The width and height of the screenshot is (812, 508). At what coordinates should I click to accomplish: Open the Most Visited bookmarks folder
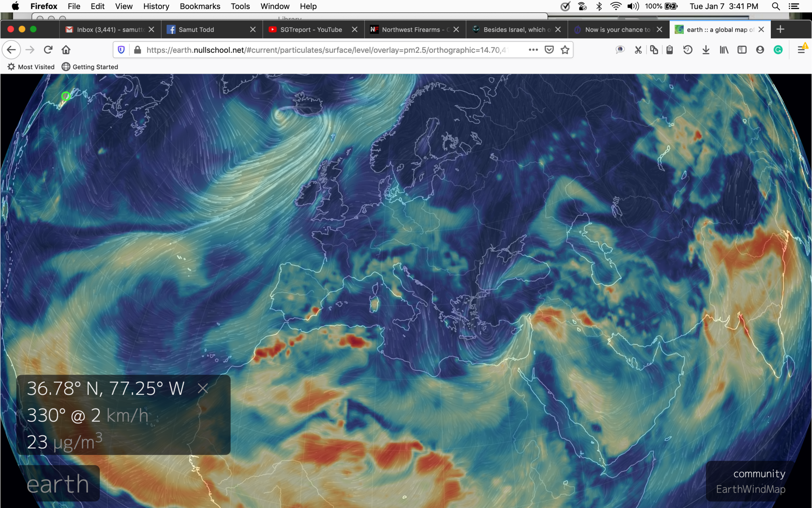point(31,67)
